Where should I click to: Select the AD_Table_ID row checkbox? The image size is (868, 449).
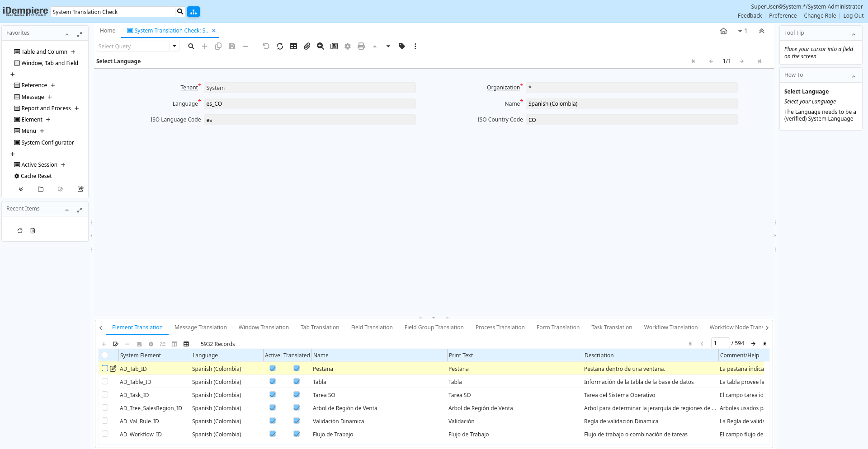click(105, 382)
